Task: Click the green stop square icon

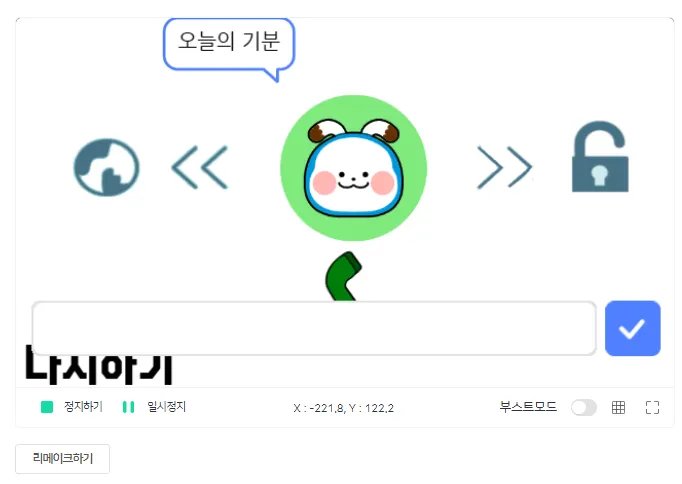Action: (47, 407)
